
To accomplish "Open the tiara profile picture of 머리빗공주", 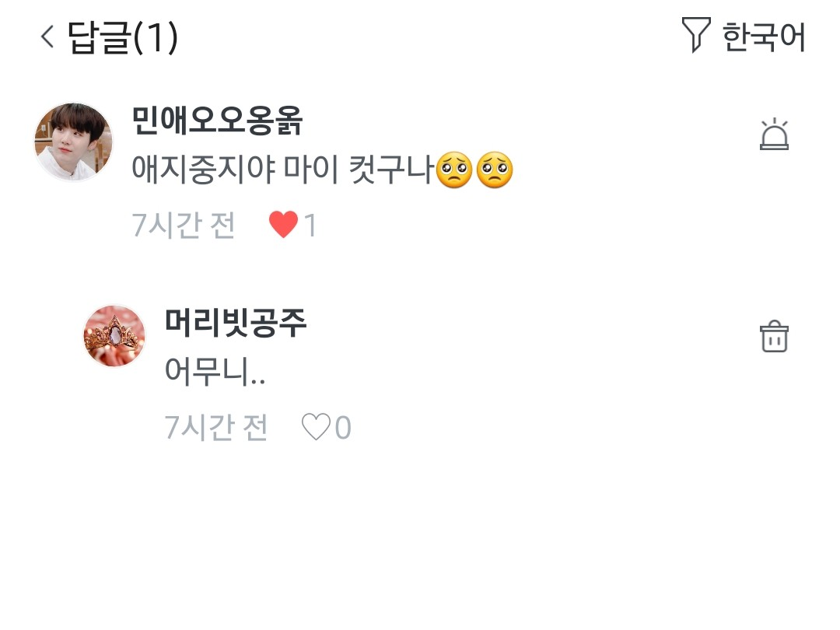I will tap(114, 336).
